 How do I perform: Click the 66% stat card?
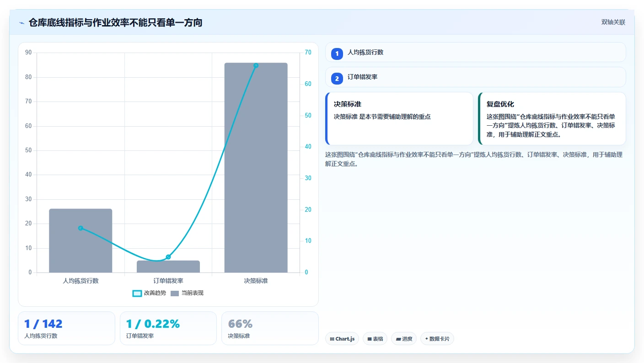click(x=270, y=328)
